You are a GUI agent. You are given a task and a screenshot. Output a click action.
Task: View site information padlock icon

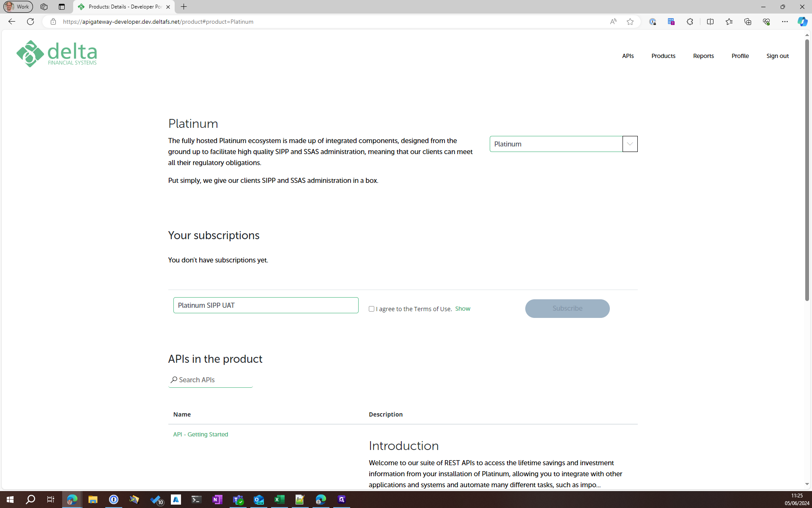pos(53,22)
